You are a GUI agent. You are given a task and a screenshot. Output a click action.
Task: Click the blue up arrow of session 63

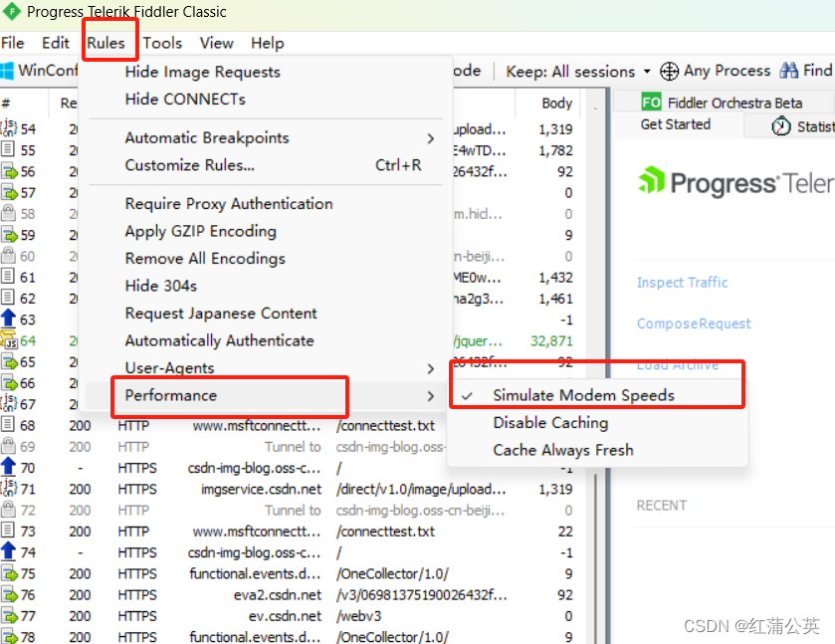pos(8,319)
